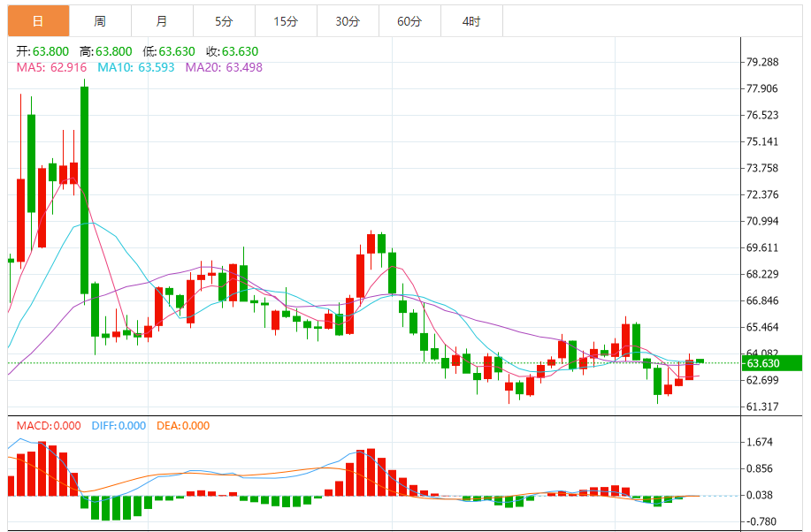This screenshot has width=811, height=532.
Task: Click the 高:63.800 high price value
Action: click(x=105, y=52)
